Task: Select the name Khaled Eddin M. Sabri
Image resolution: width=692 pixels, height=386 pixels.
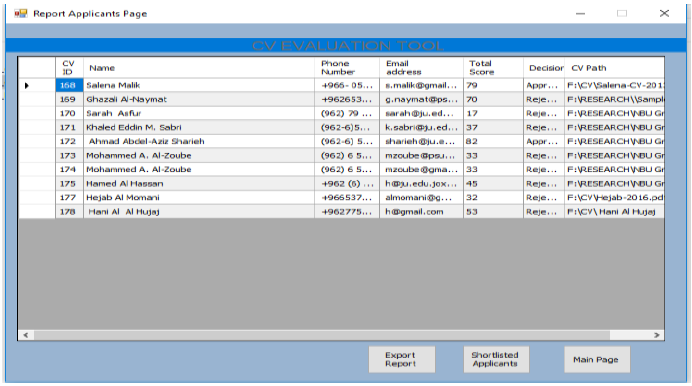Action: point(199,127)
